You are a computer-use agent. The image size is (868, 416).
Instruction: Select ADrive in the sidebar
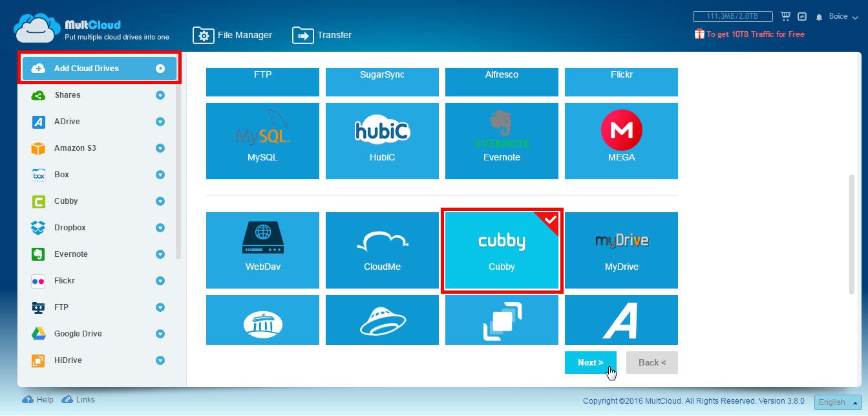pyautogui.click(x=67, y=122)
